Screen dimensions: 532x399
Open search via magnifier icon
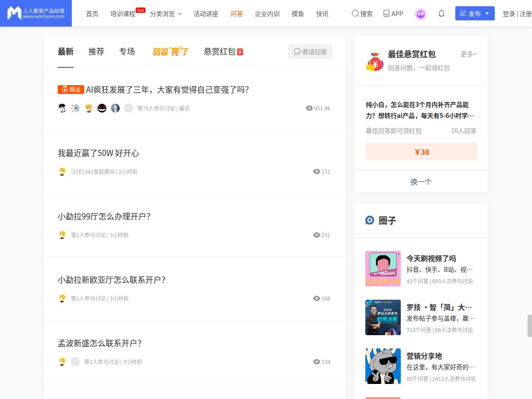(x=355, y=13)
